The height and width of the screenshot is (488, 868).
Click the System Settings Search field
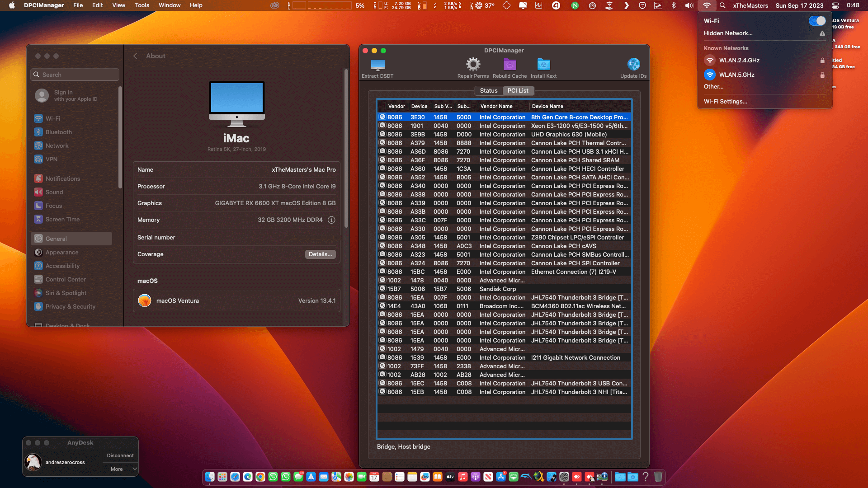pos(75,75)
